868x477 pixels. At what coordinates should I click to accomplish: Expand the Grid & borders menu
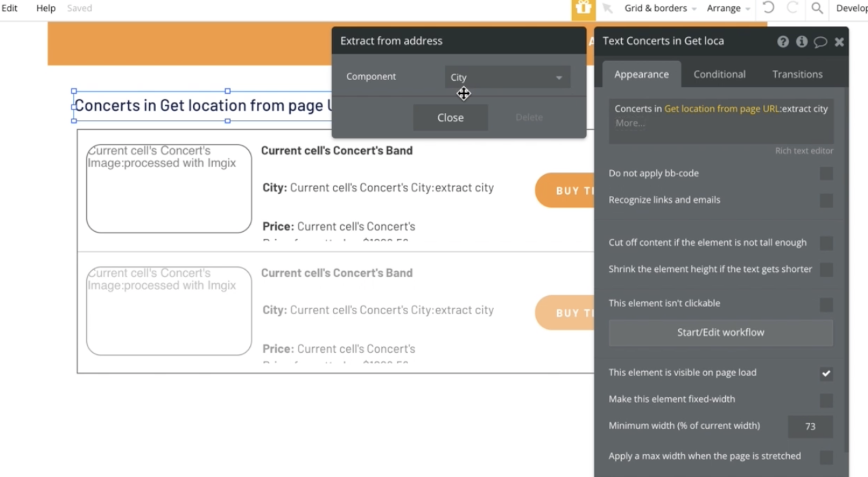click(660, 8)
